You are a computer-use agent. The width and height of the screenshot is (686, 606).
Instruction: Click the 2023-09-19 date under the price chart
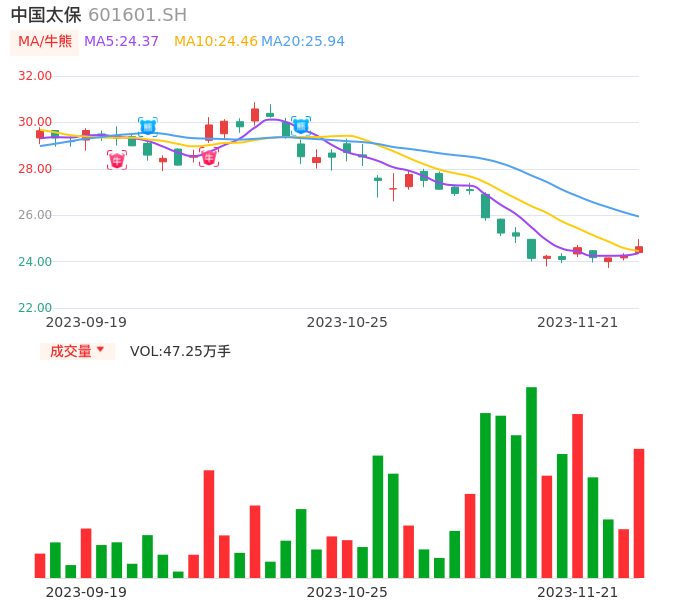[86, 322]
